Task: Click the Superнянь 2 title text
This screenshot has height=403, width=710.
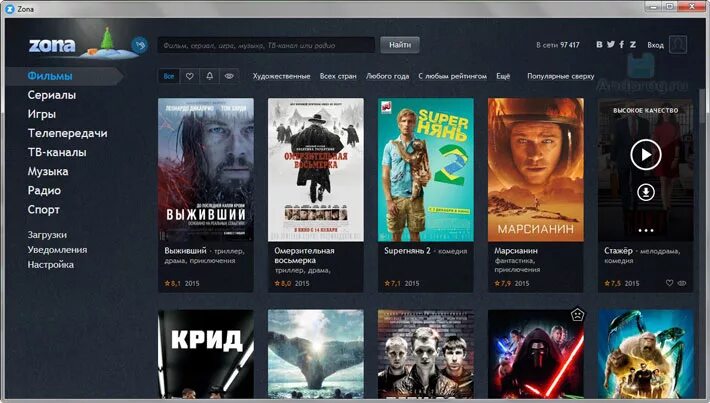Action: pos(407,250)
